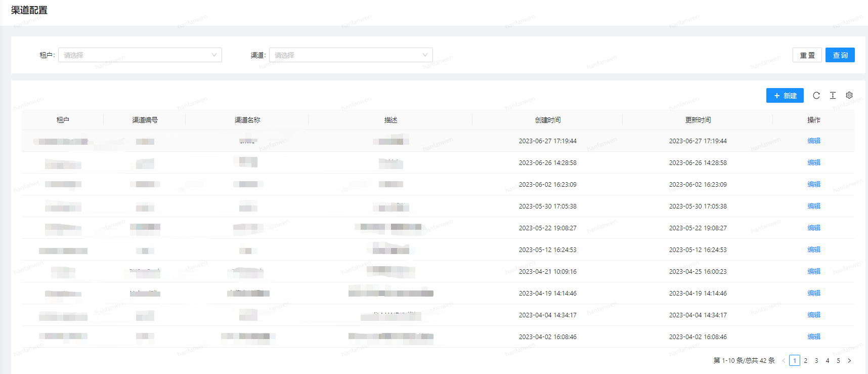The image size is (868, 374).
Task: Open the 渠道 dropdown selector
Action: coord(351,55)
